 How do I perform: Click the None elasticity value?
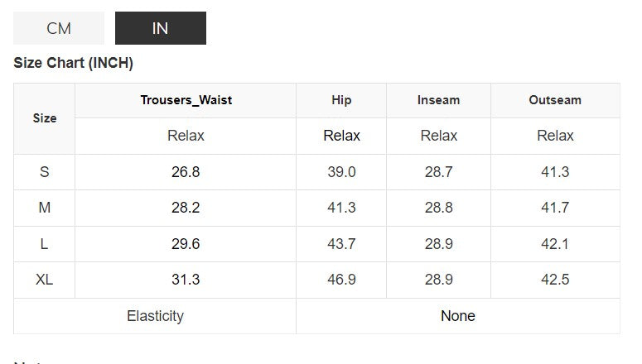457,316
